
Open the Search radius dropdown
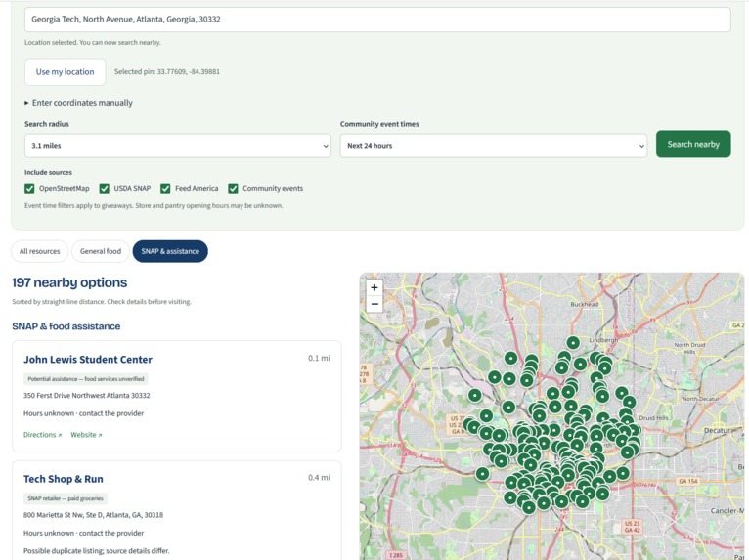pyautogui.click(x=178, y=146)
